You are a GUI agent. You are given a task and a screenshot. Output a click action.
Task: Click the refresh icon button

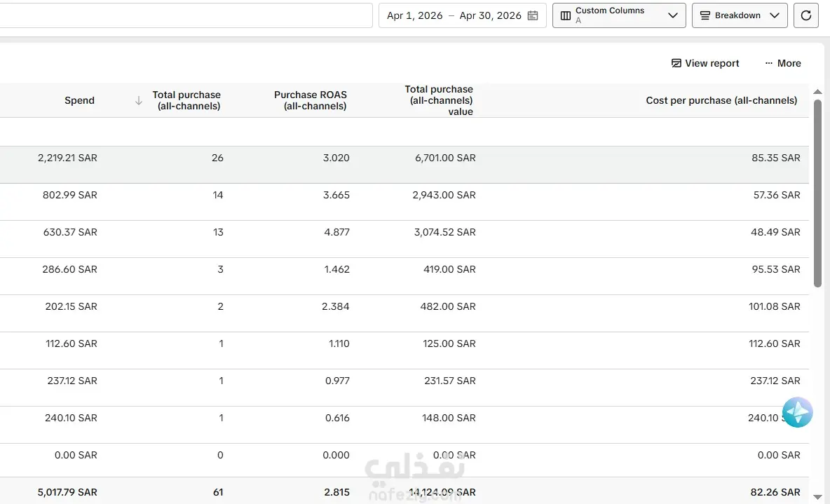805,15
